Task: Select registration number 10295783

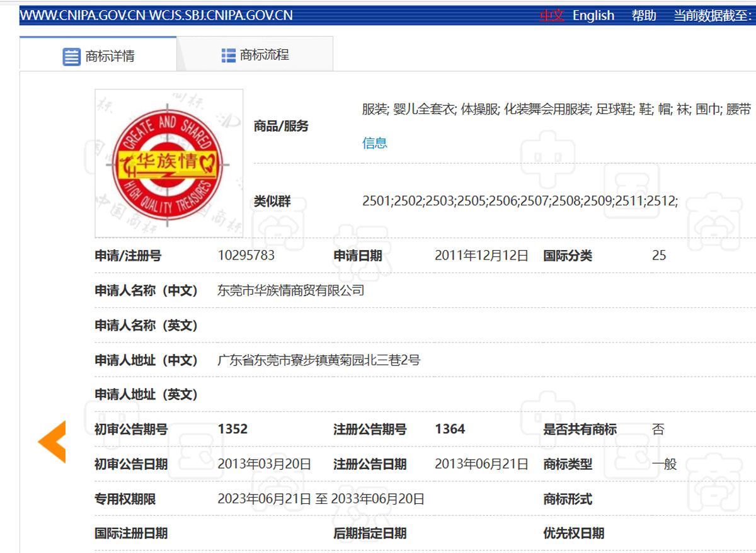Action: 246,256
